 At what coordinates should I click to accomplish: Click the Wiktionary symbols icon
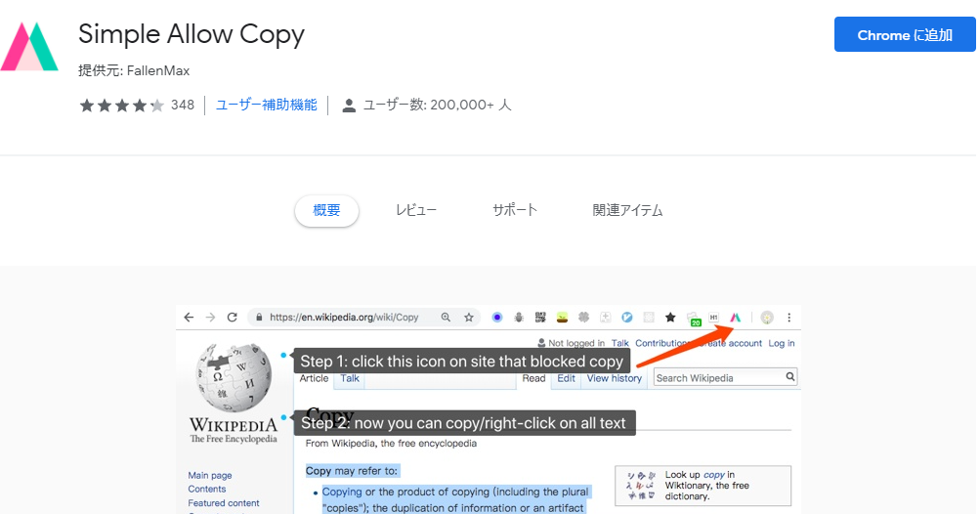point(641,486)
